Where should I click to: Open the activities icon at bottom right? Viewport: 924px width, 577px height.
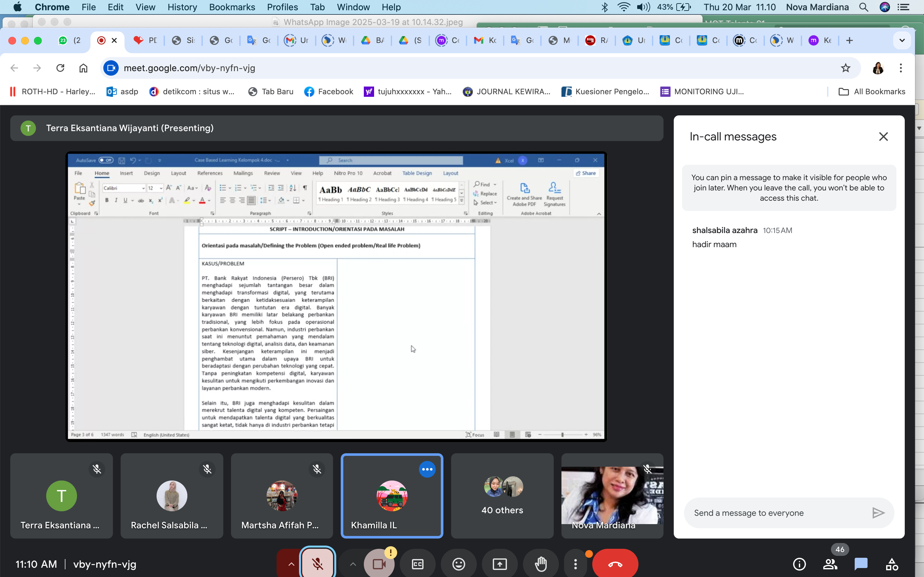tap(892, 564)
